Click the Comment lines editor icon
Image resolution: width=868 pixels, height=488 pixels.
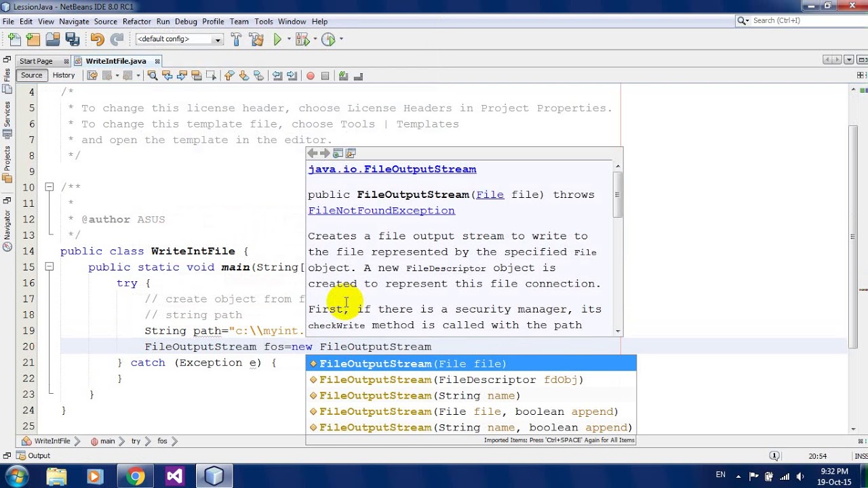pyautogui.click(x=343, y=75)
